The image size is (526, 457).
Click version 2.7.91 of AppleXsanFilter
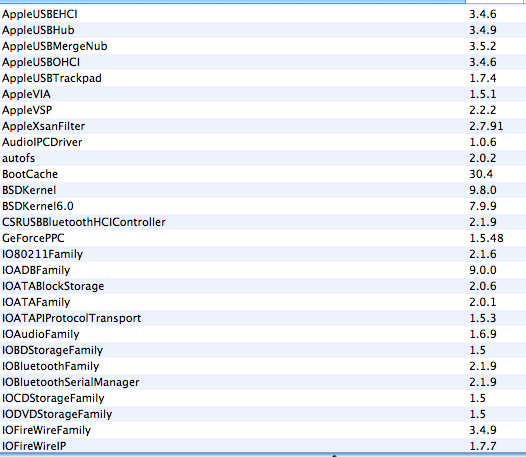[x=486, y=126]
